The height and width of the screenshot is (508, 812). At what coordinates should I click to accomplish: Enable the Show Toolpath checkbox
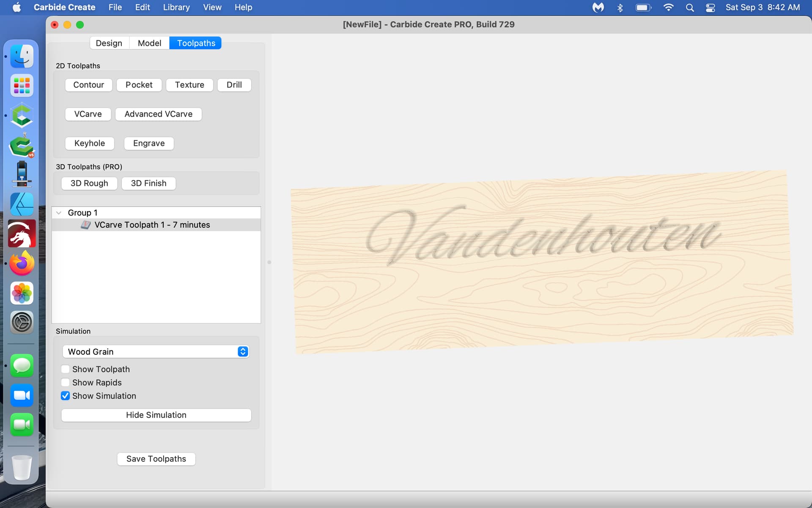(x=65, y=369)
